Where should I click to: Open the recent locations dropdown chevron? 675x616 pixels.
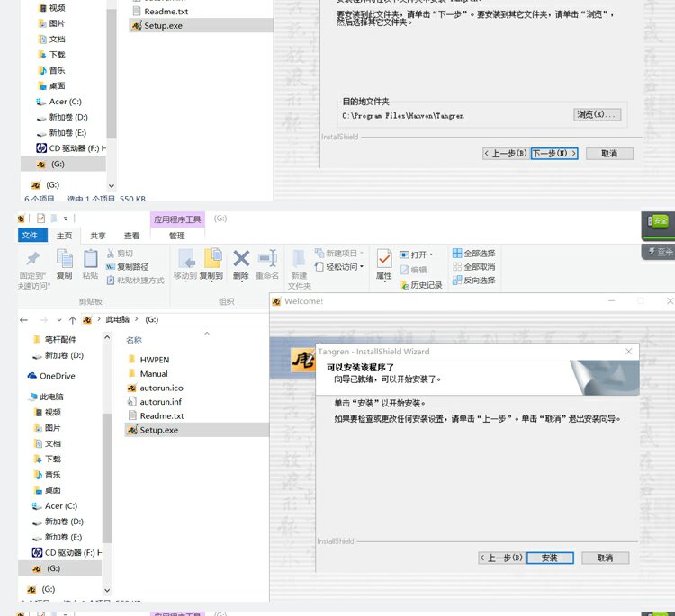pyautogui.click(x=59, y=320)
